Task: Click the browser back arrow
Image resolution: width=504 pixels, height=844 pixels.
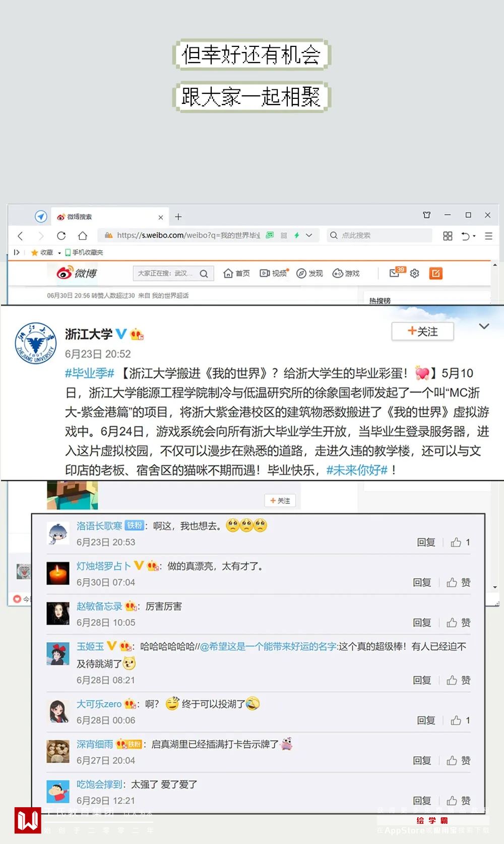Action: point(20,236)
